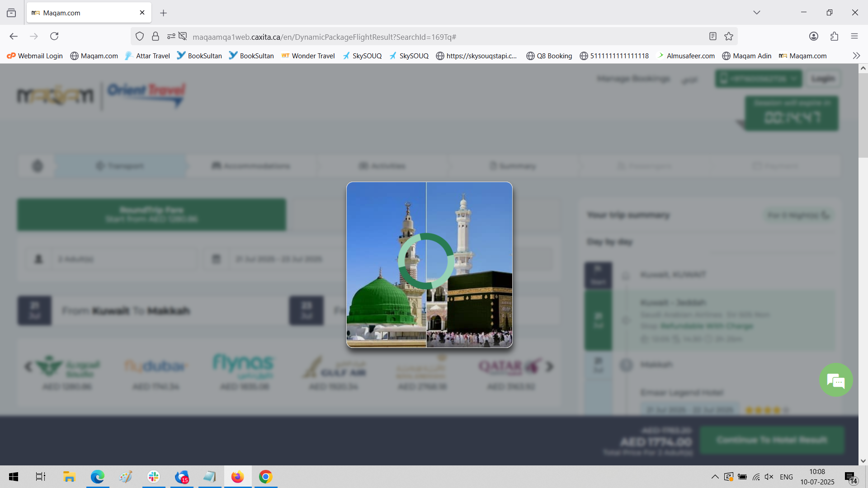The image size is (868, 488).
Task: Launch Firefox from the taskbar
Action: click(x=237, y=477)
